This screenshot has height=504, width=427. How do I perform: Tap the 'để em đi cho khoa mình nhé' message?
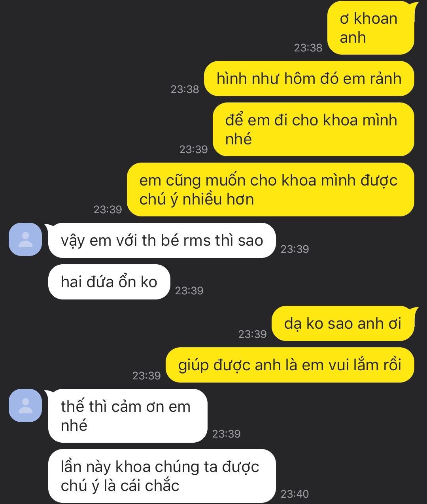point(314,129)
